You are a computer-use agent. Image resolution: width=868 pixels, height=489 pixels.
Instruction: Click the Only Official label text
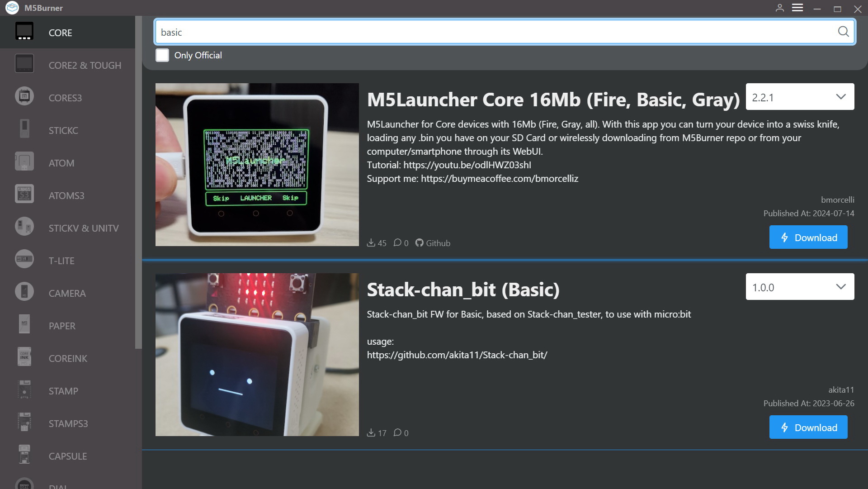[198, 55]
